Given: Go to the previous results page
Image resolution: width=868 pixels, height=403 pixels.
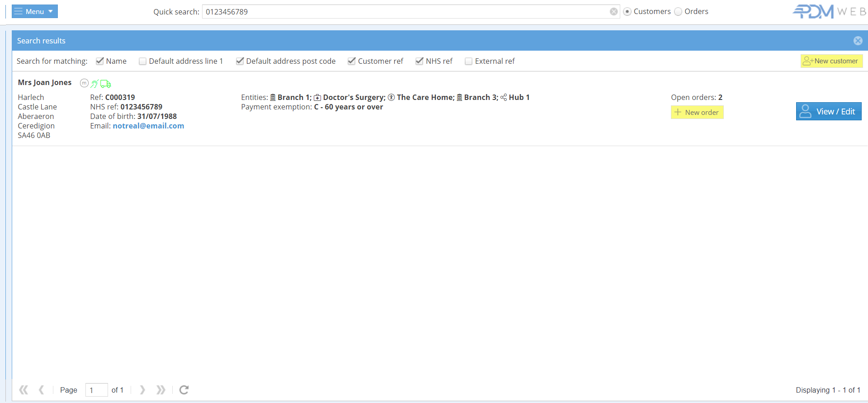Looking at the screenshot, I should pyautogui.click(x=42, y=390).
